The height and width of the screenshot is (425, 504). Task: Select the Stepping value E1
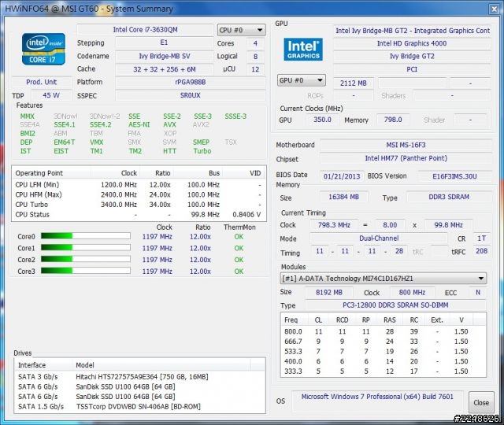164,42
